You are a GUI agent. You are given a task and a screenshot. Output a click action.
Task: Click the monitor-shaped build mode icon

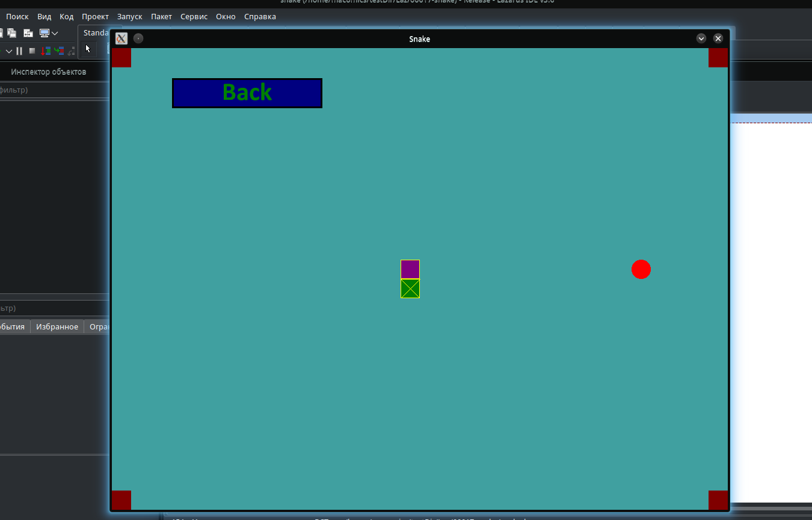click(45, 33)
